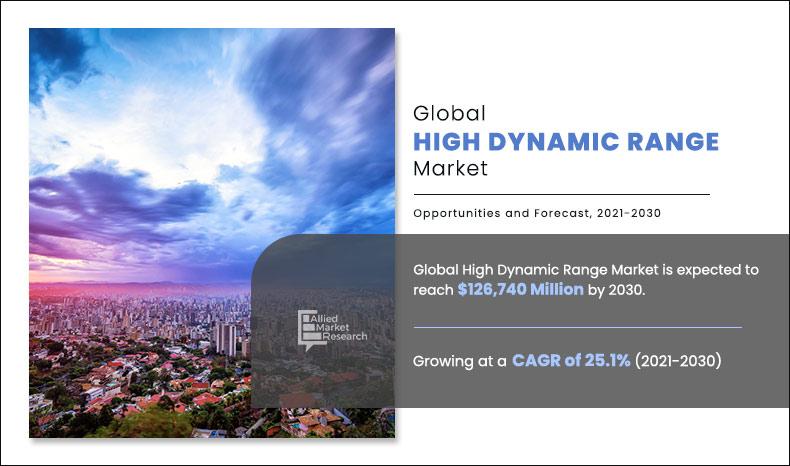Click the Allied Market Research logo icon
Image resolution: width=790 pixels, height=466 pixels.
pos(307,329)
